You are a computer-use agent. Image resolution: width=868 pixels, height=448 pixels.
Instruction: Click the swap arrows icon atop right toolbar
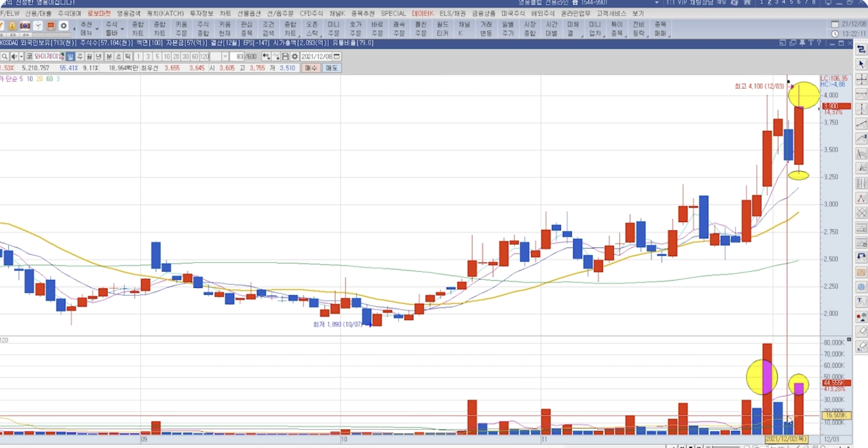(x=861, y=49)
